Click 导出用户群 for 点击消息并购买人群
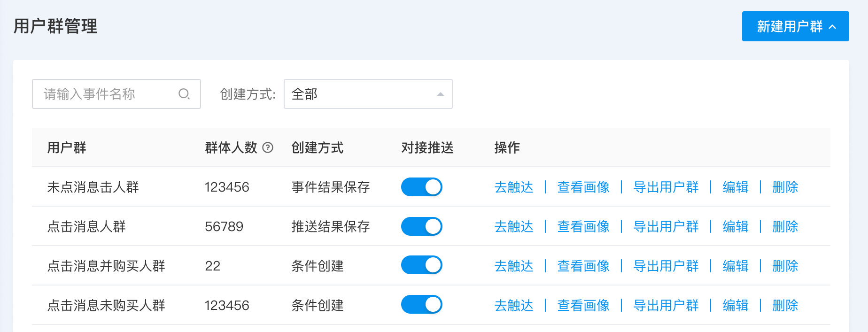868x332 pixels. pyautogui.click(x=666, y=266)
